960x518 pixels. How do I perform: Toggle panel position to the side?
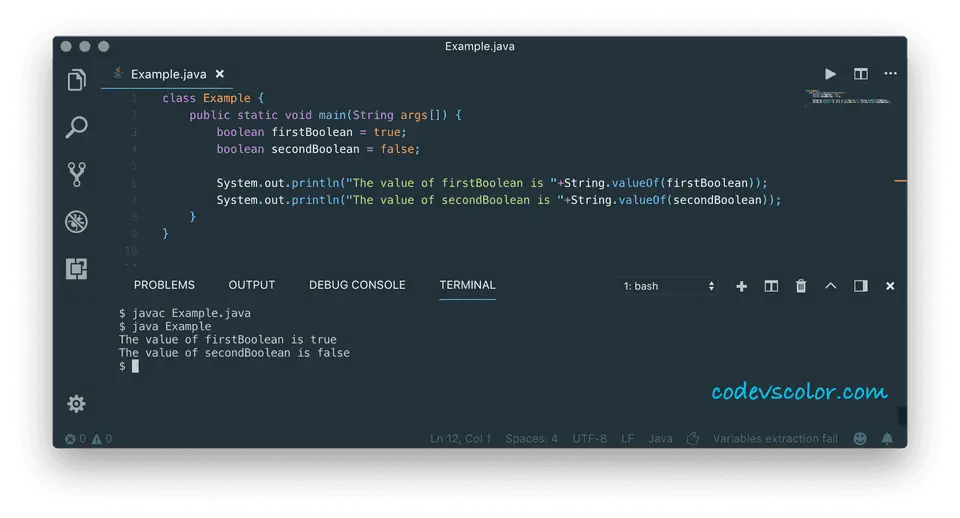pos(860,286)
